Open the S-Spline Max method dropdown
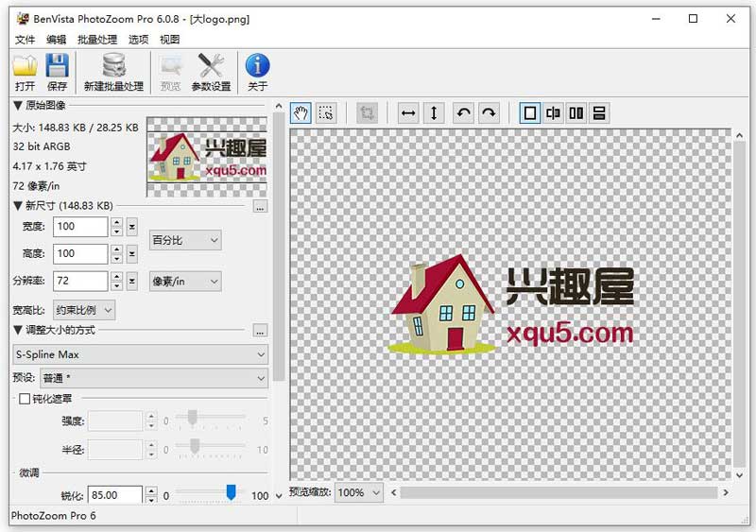 (140, 354)
